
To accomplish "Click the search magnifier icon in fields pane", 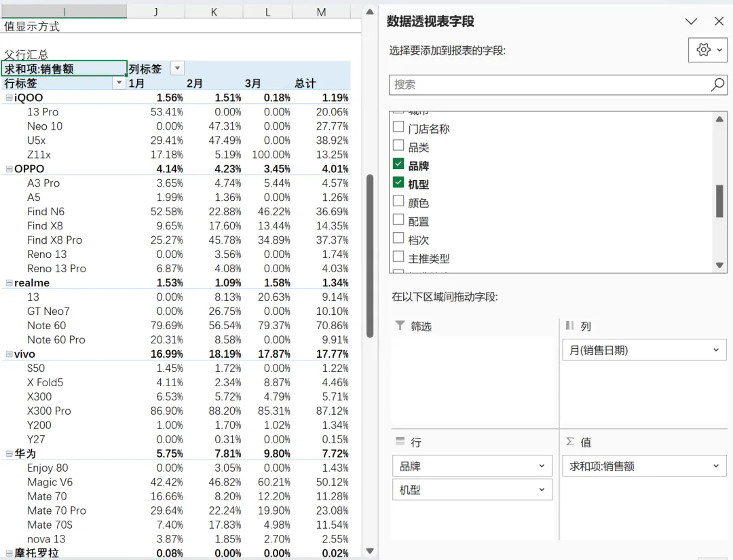I will click(x=717, y=85).
